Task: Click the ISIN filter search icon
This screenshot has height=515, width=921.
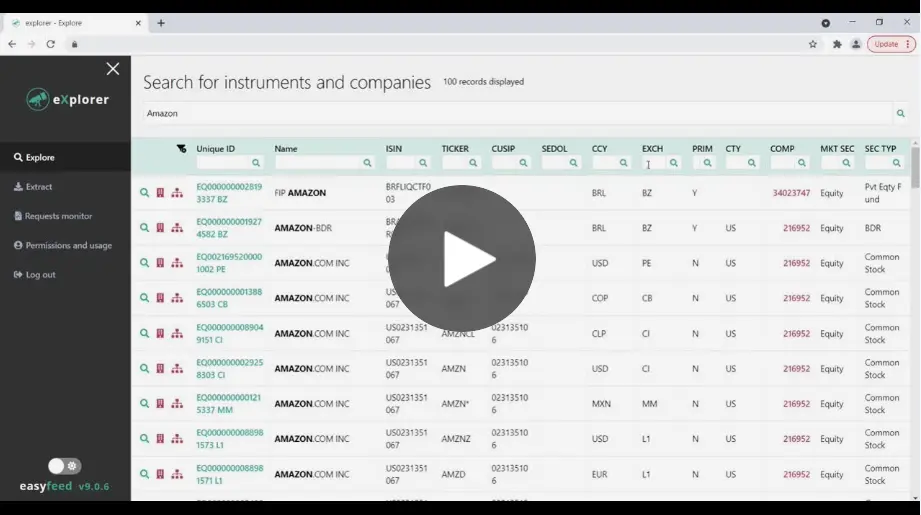Action: coord(423,163)
